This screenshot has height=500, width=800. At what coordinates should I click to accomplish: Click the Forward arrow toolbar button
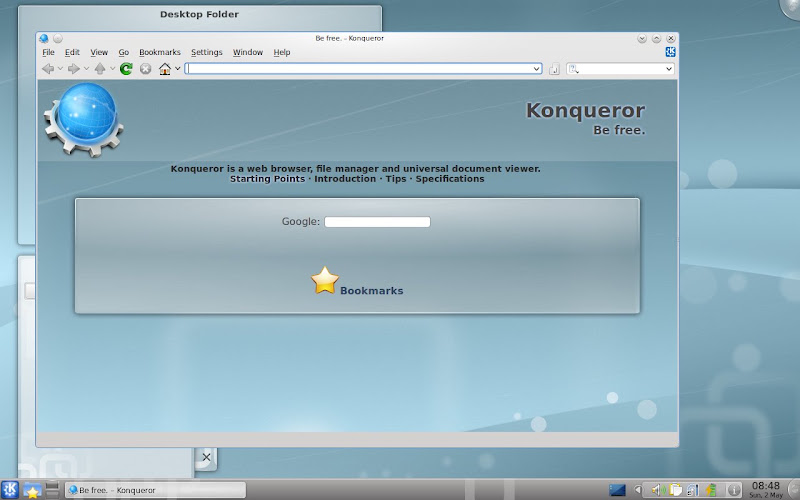pos(74,68)
